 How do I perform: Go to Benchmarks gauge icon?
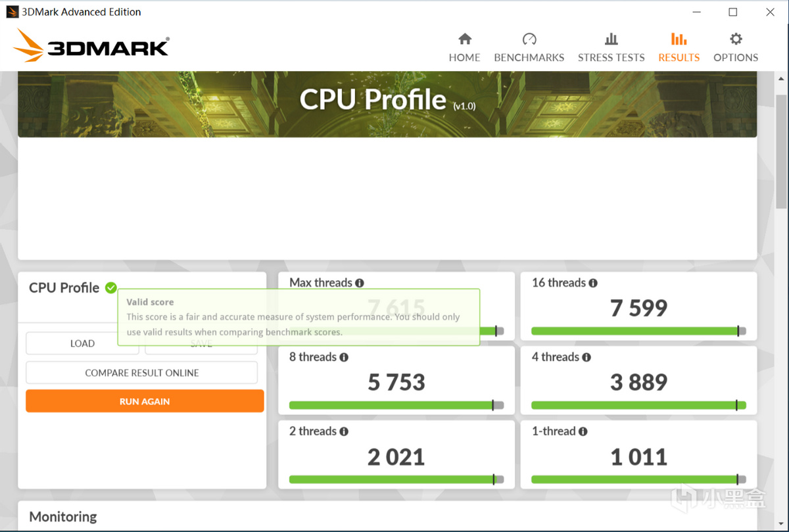529,39
